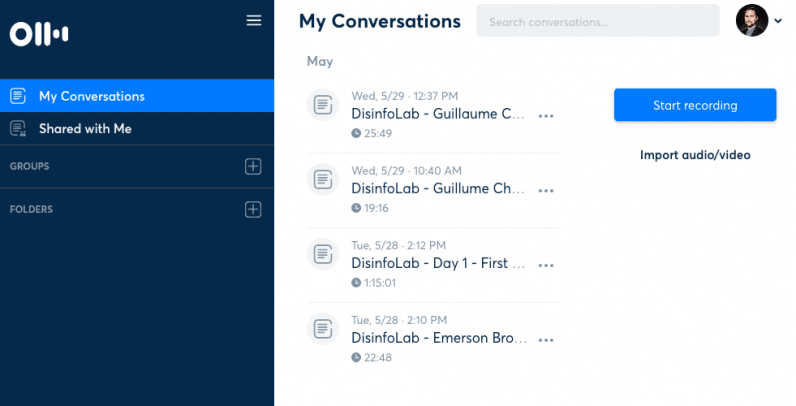Open options for 10:40 AM Guillume conversation
796x406 pixels.
pyautogui.click(x=546, y=190)
